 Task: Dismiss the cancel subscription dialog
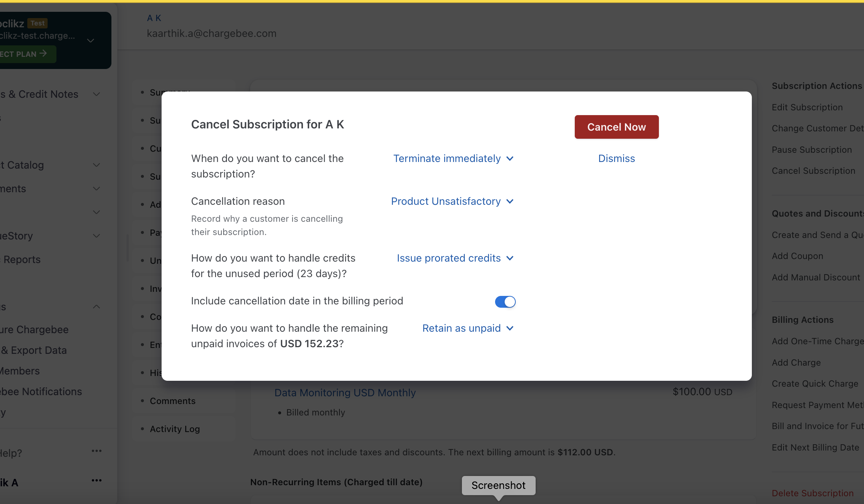616,158
